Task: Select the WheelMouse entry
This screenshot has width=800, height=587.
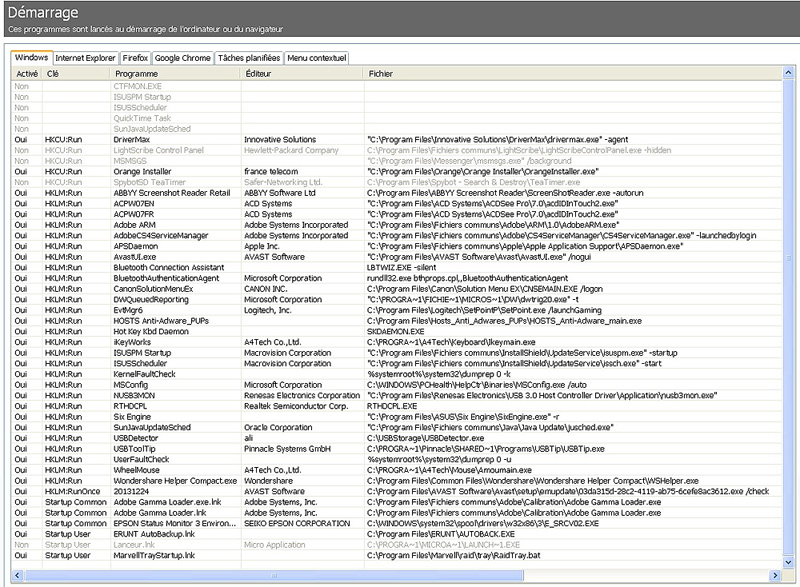Action: point(397,470)
